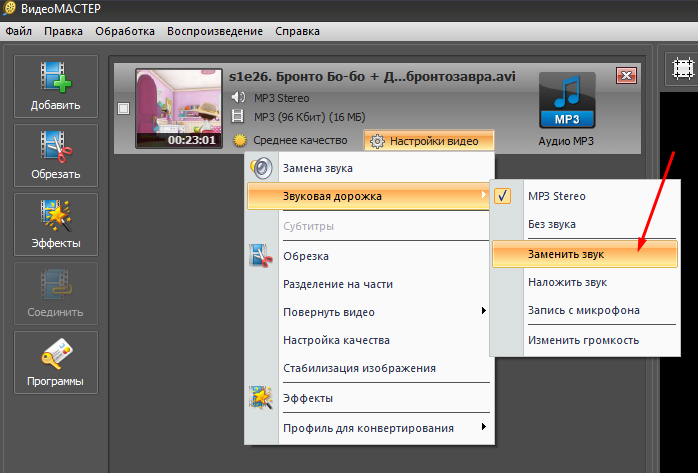
Task: Click the film strip icon beside MP3 96 Кбит
Action: [238, 117]
